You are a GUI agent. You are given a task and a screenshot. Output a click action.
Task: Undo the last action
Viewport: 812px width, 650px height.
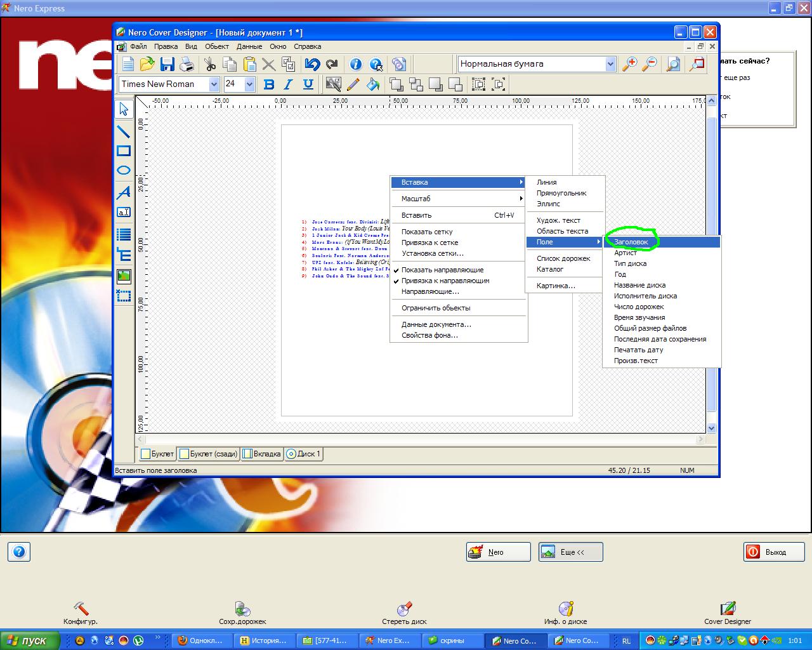click(312, 63)
